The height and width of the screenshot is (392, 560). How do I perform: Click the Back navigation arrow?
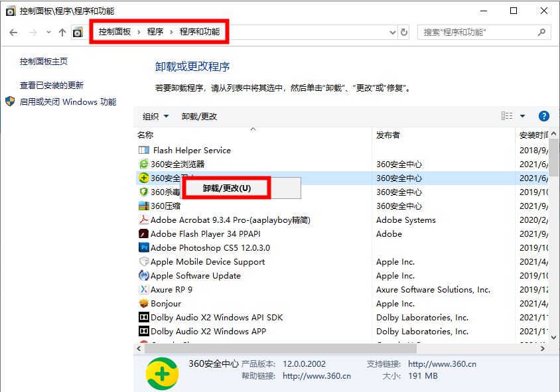[x=13, y=33]
